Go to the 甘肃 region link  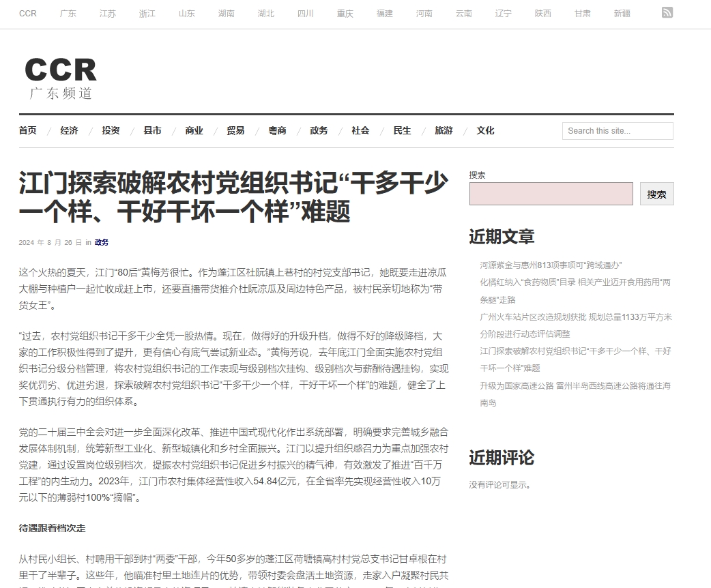[582, 14]
